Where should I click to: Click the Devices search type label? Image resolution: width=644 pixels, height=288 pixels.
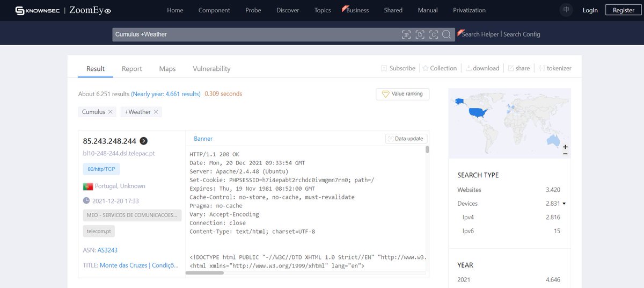click(x=467, y=204)
